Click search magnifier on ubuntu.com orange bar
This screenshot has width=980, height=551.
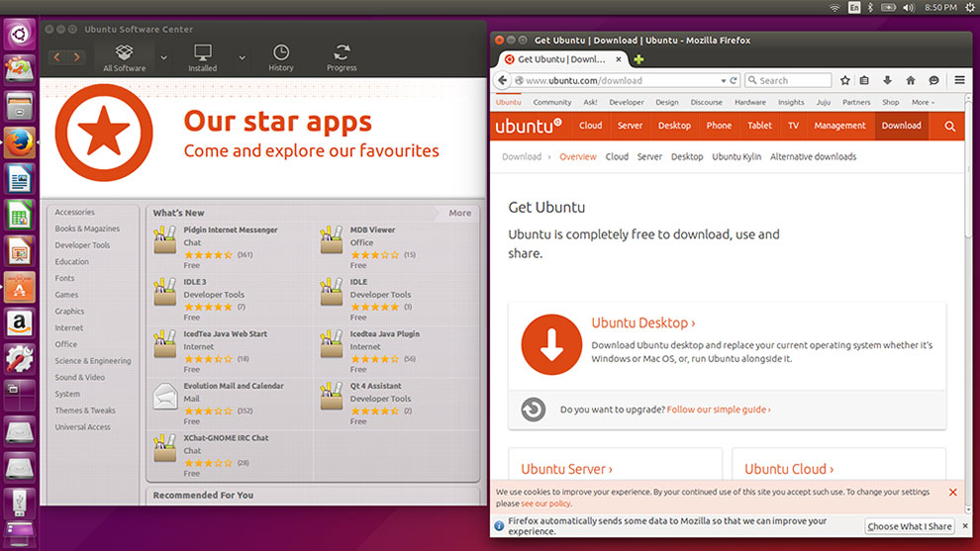pos(950,127)
